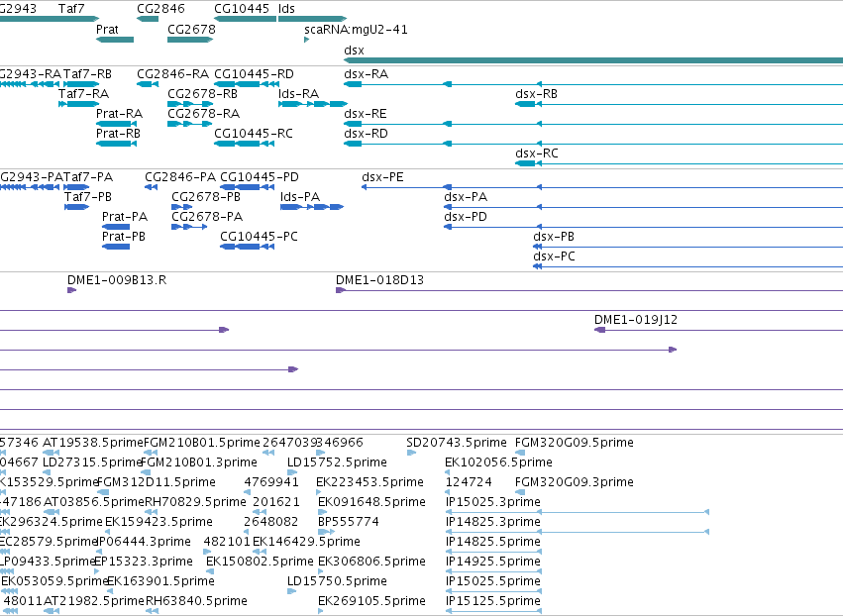
Task: Click the scaRNA:mgU2-41 feature label
Action: click(x=356, y=30)
